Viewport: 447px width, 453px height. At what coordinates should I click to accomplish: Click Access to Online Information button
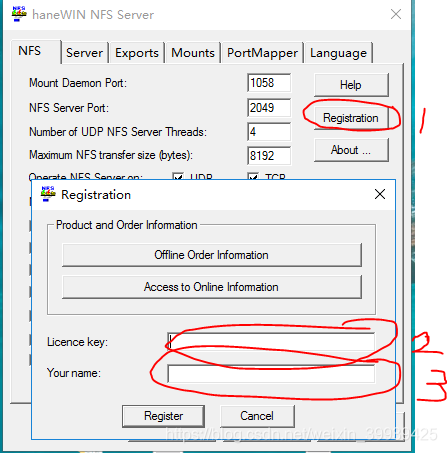click(x=212, y=287)
